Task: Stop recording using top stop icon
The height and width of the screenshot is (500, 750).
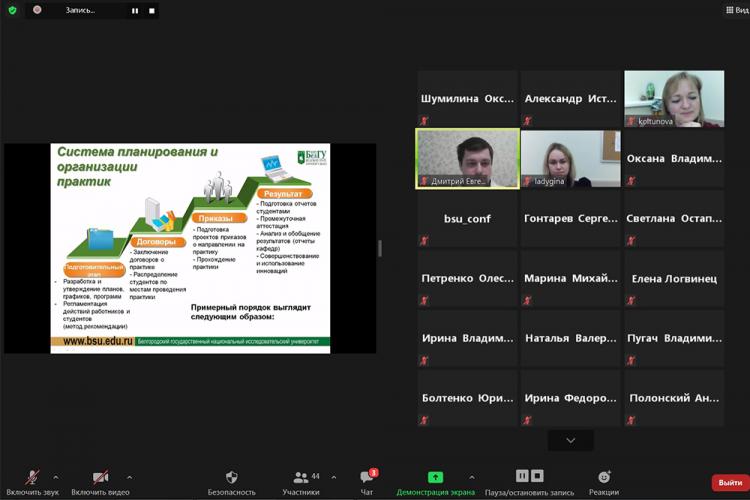Action: click(x=152, y=10)
